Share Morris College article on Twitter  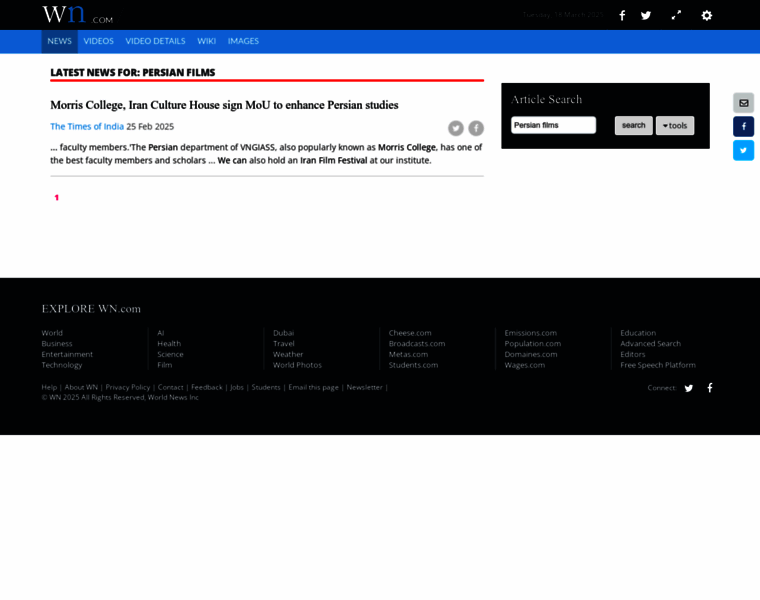[456, 128]
